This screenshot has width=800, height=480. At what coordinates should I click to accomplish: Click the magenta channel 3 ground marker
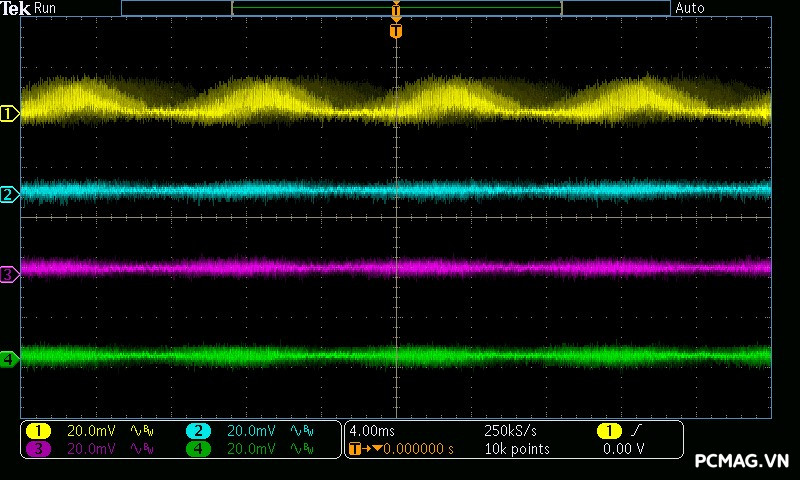point(9,273)
